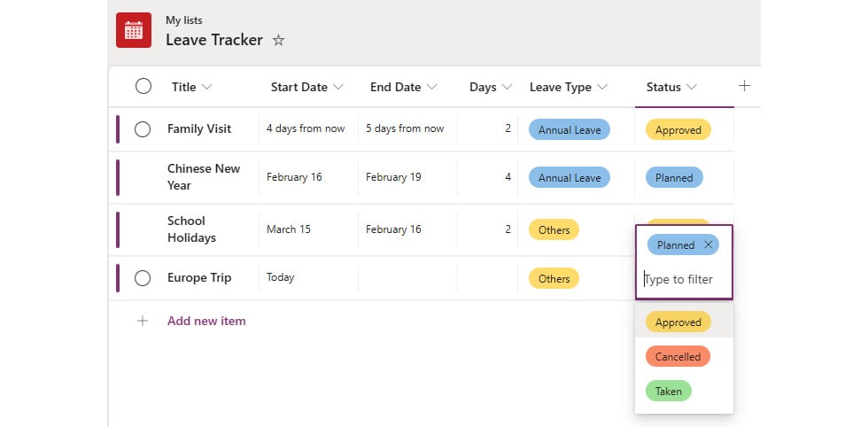Click the red Leave Tracker calendar icon
Viewport: 868px width, 427px height.
click(134, 30)
